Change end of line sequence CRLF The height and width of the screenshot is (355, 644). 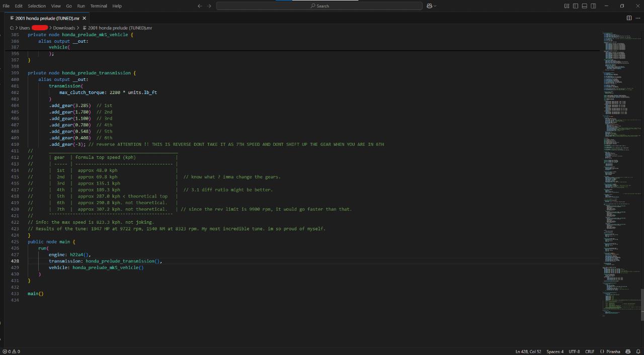pyautogui.click(x=589, y=351)
